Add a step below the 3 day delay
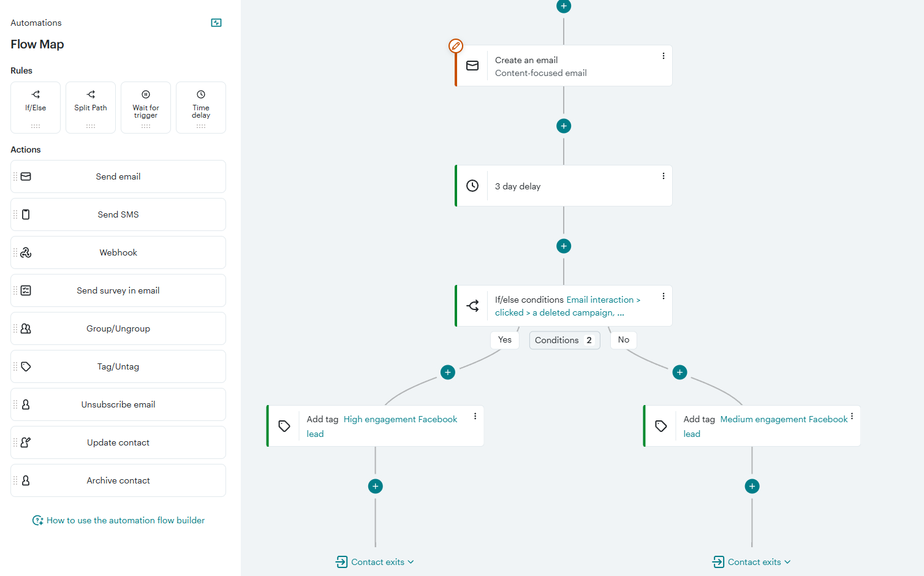Screen dimensions: 924x576 coord(563,246)
